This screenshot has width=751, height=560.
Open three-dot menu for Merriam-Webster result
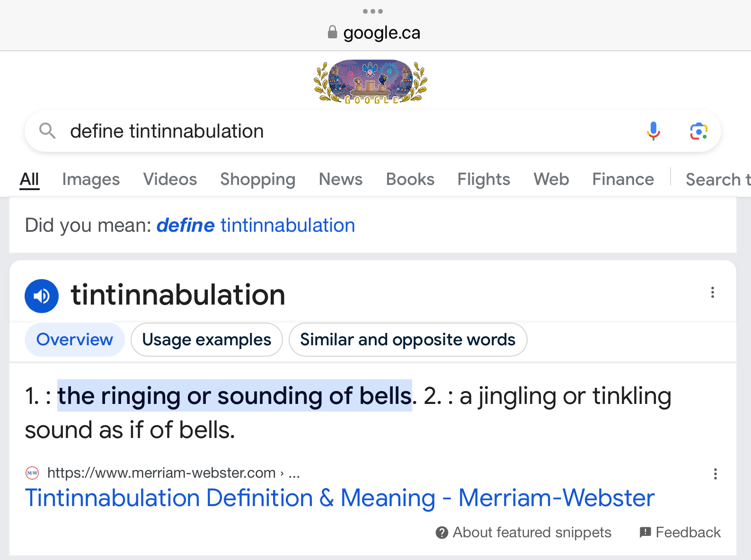point(715,474)
